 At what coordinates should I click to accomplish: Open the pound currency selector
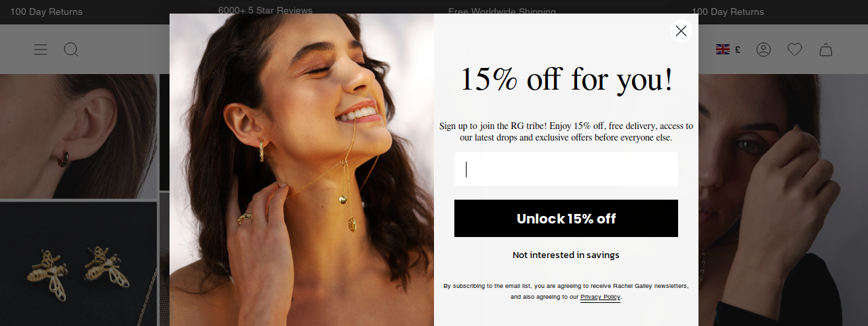(x=738, y=50)
